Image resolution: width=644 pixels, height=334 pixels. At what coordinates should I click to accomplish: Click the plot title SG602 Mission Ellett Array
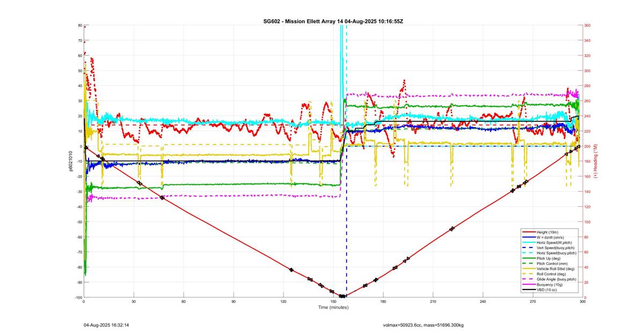(x=333, y=21)
